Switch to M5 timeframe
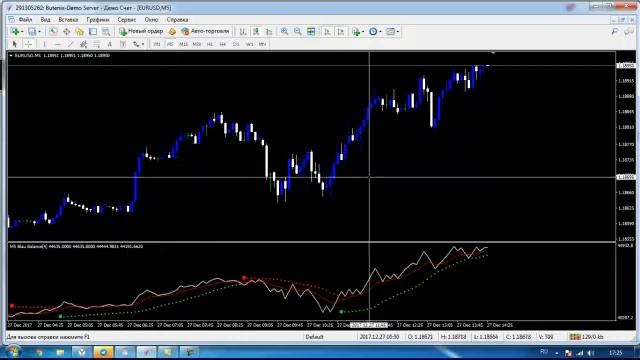This screenshot has width=640, height=360. (x=170, y=44)
